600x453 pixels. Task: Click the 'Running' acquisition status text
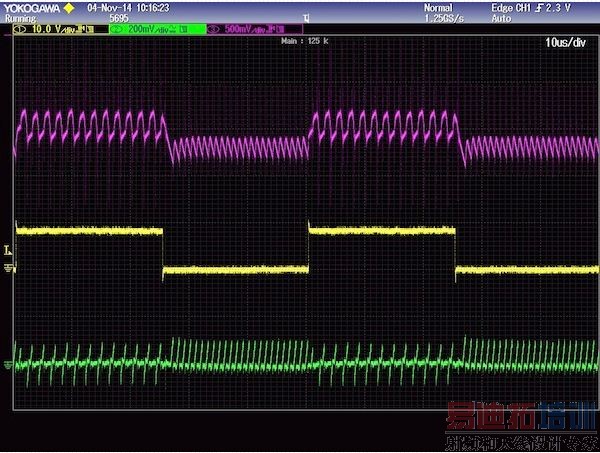pos(21,18)
